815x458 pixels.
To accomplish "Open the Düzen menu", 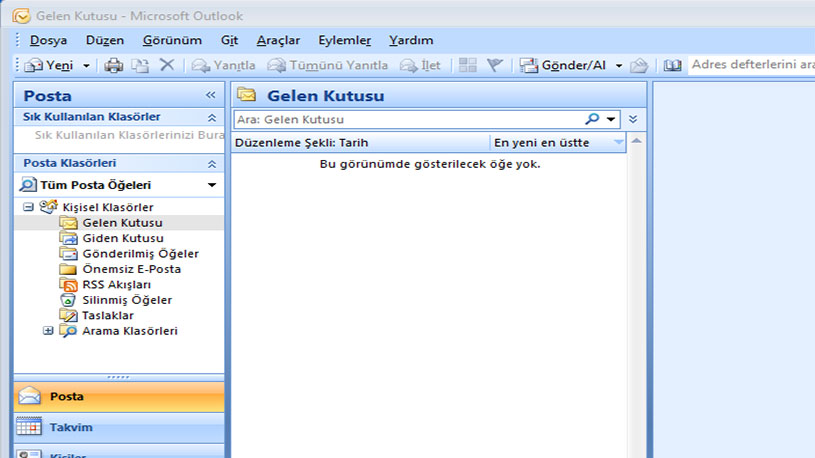I will tap(104, 41).
